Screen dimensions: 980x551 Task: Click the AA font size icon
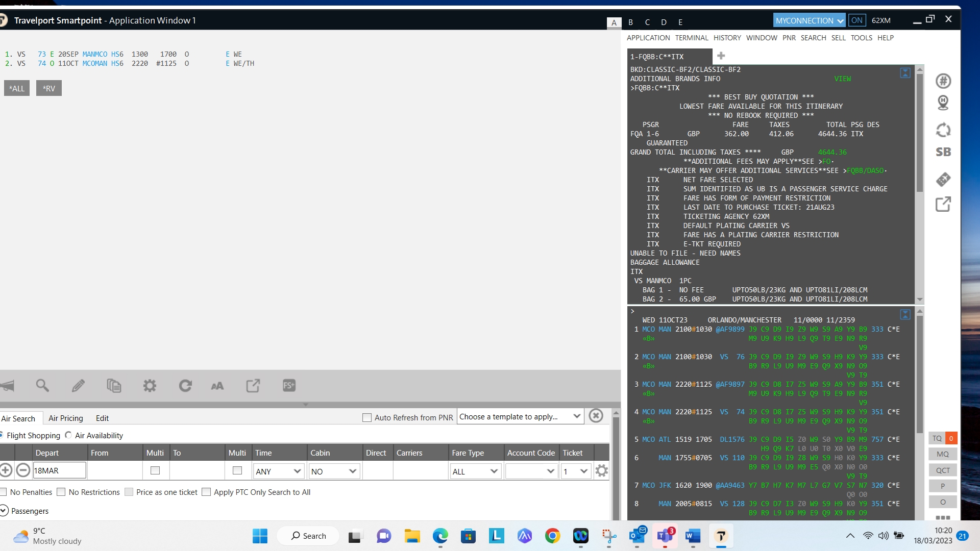click(x=217, y=386)
